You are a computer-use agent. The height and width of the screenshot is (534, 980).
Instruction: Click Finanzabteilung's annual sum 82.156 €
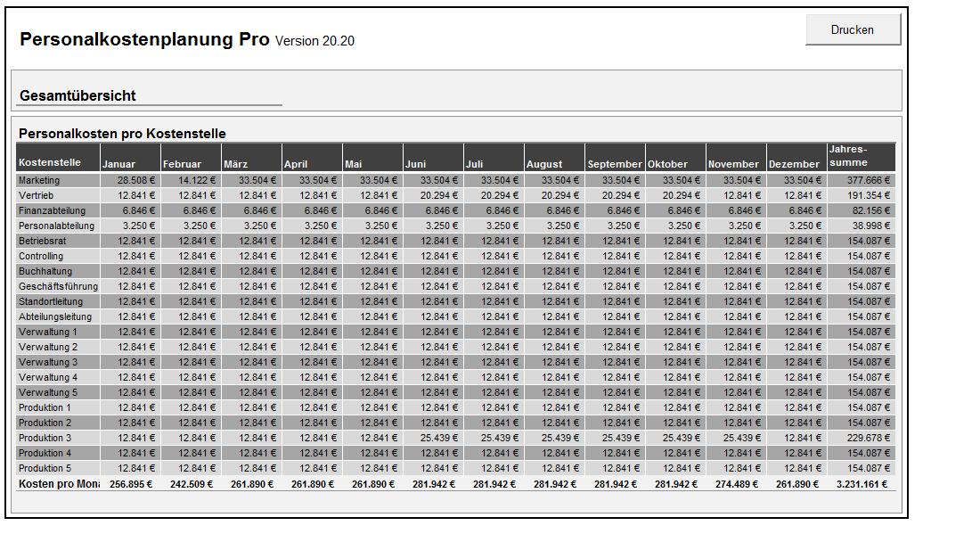tap(869, 210)
